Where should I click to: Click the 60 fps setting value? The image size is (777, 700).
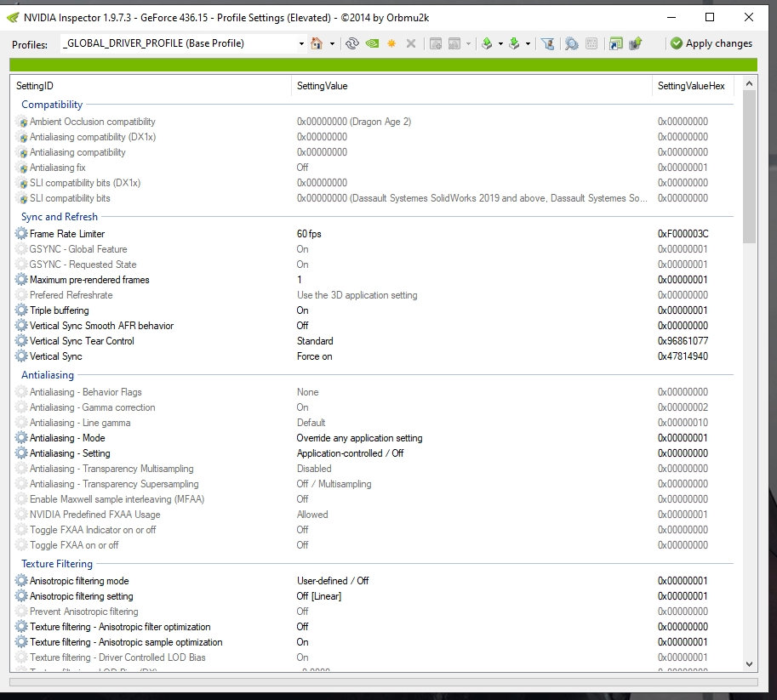[309, 234]
